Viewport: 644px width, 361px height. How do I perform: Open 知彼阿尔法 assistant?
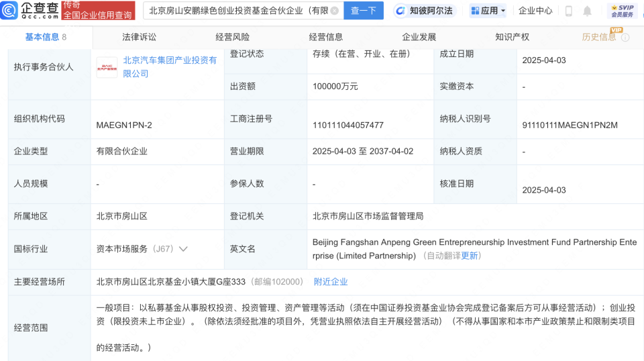tap(424, 11)
